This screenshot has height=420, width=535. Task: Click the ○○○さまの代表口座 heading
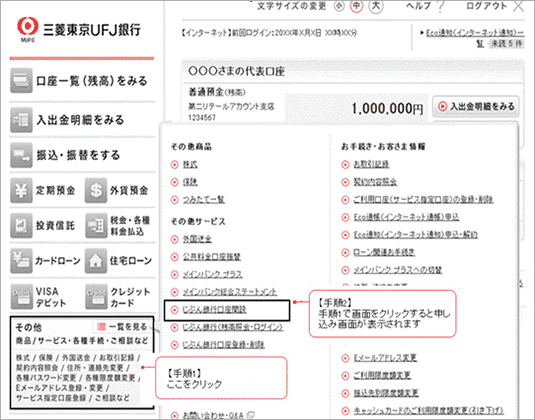[236, 71]
